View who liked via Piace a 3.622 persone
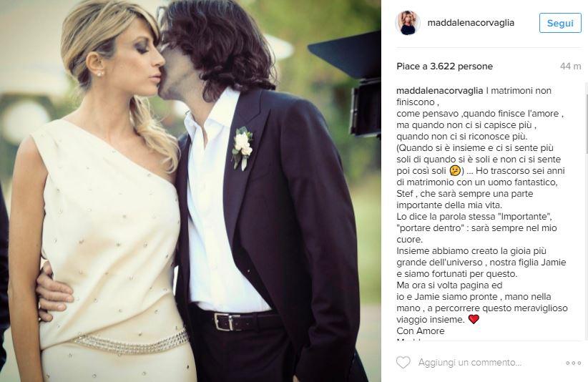Image resolution: width=588 pixels, height=382 pixels. (x=444, y=67)
